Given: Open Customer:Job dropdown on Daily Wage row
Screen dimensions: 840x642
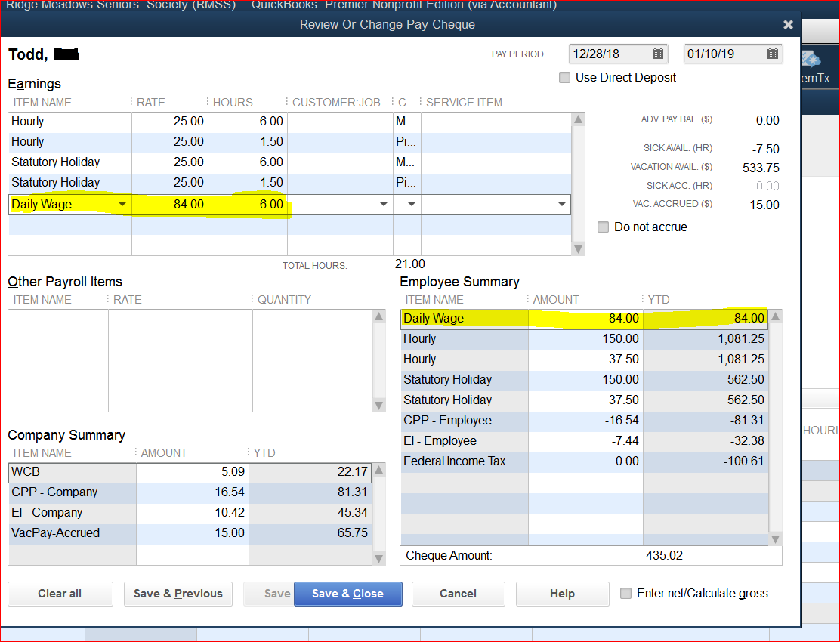Looking at the screenshot, I should click(384, 203).
